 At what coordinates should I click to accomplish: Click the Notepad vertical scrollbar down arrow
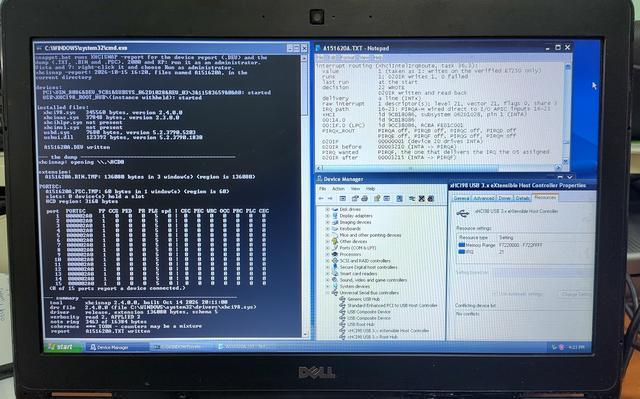[x=566, y=161]
